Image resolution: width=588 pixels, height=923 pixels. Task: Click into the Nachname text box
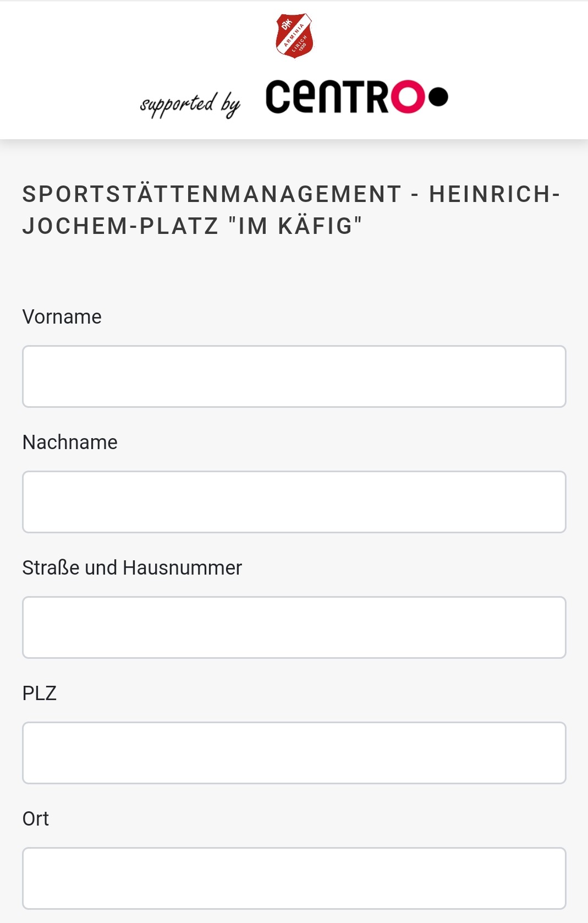click(294, 502)
